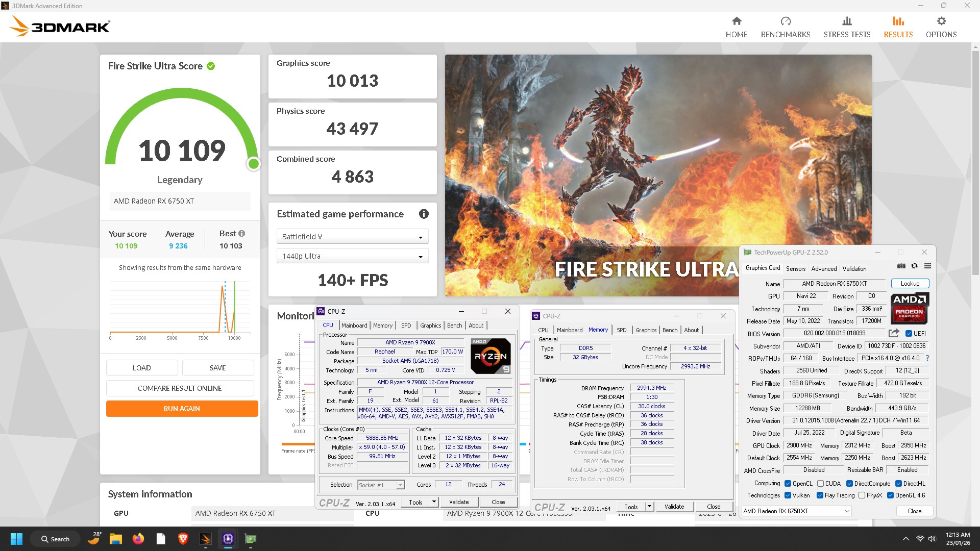Switch to 3DMark via taskbar icon

point(205,539)
